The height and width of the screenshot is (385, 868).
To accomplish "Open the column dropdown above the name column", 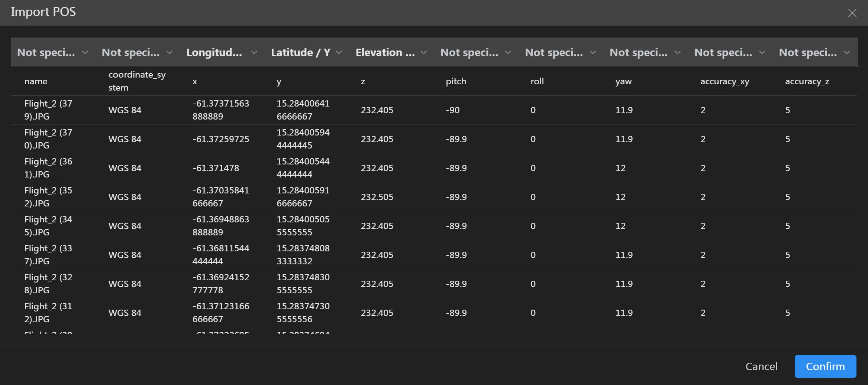I will click(x=52, y=52).
